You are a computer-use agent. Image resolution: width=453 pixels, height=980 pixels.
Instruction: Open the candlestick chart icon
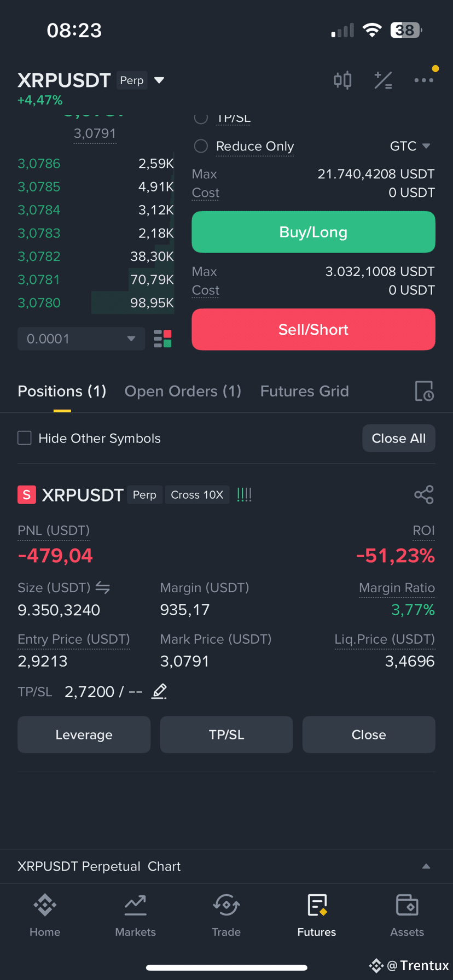(342, 80)
